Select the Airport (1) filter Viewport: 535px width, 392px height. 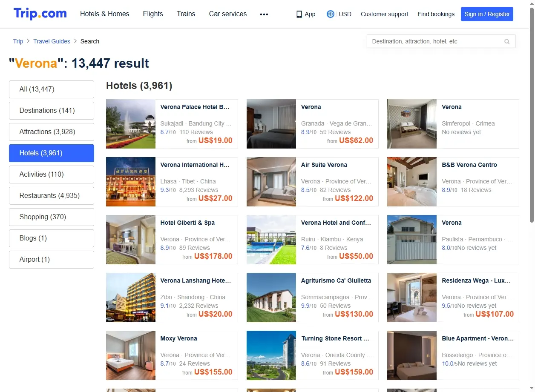coord(52,260)
